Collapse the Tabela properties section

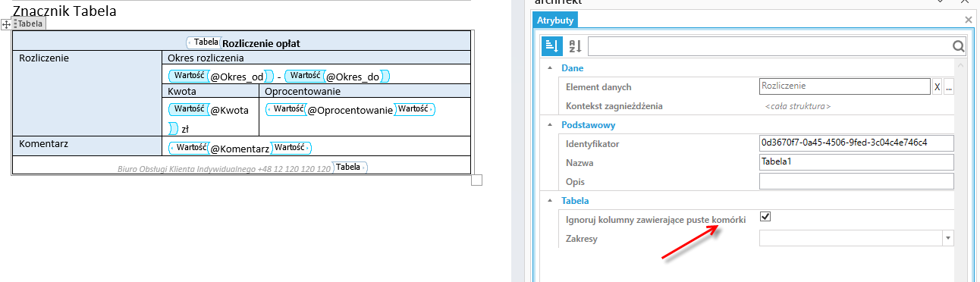549,201
